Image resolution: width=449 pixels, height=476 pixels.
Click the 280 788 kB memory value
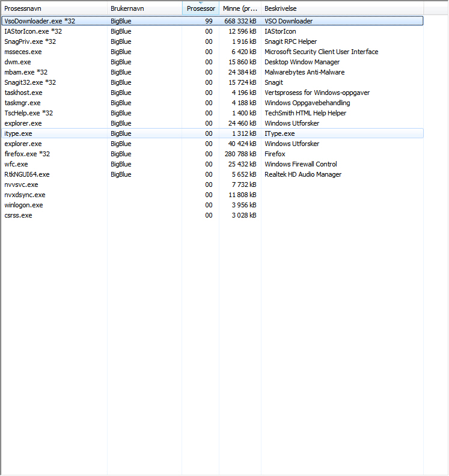tap(240, 154)
